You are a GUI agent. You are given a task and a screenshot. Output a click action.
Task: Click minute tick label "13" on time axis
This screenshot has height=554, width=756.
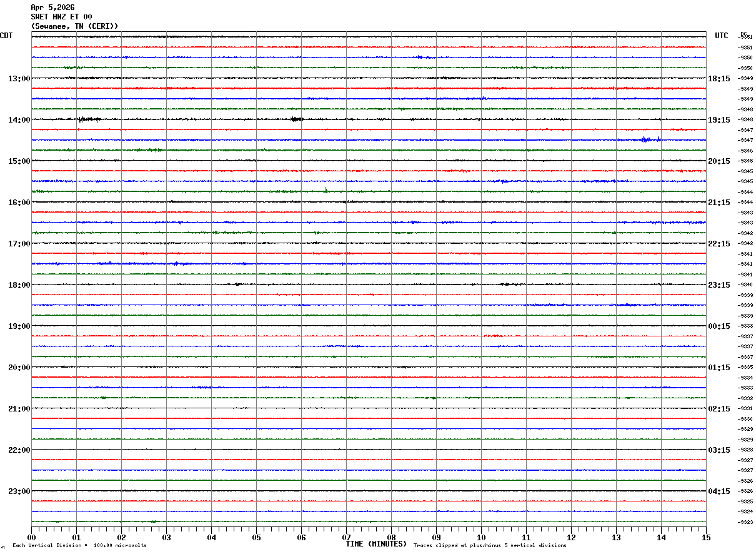[616, 537]
